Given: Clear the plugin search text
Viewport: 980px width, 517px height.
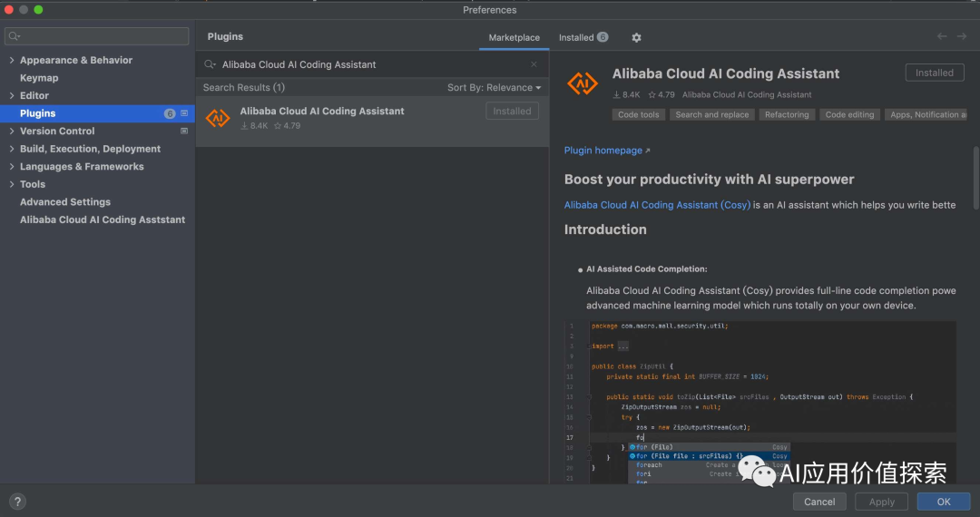Looking at the screenshot, I should [534, 64].
